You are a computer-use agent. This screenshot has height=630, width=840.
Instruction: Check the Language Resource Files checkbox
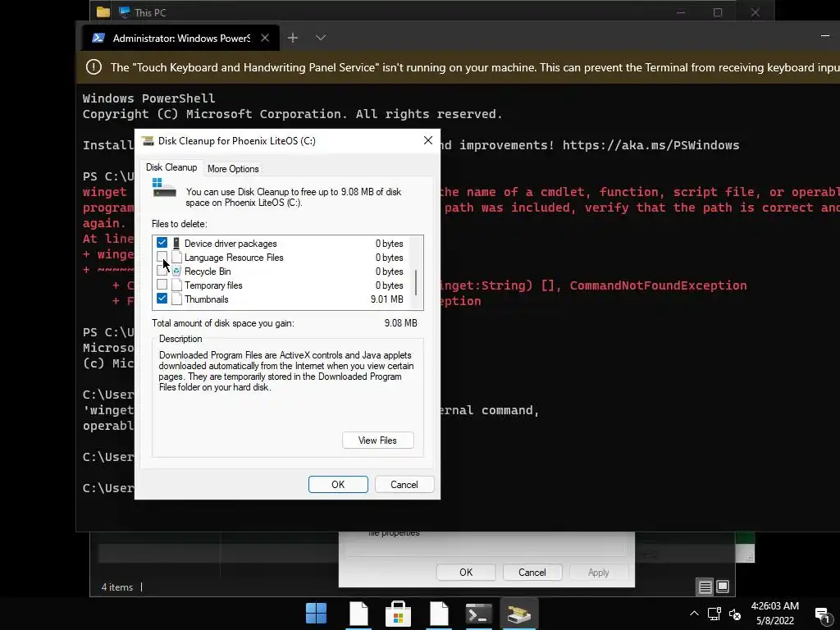coord(162,257)
